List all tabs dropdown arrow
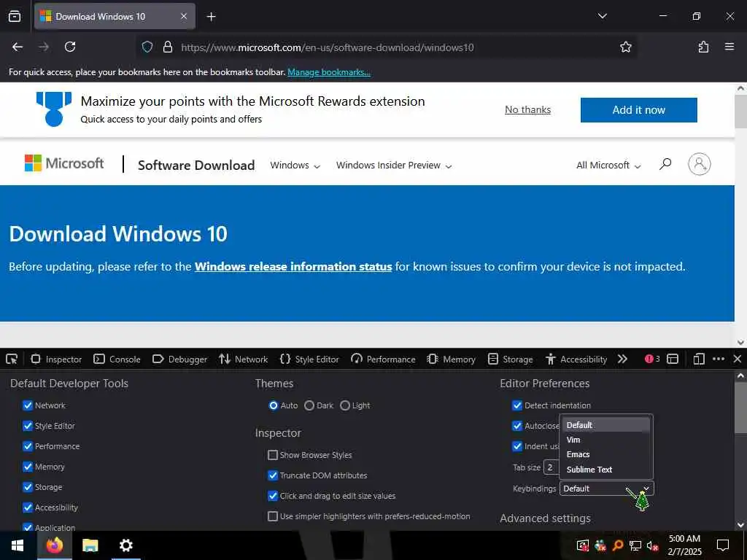Image resolution: width=747 pixels, height=560 pixels. (602, 16)
